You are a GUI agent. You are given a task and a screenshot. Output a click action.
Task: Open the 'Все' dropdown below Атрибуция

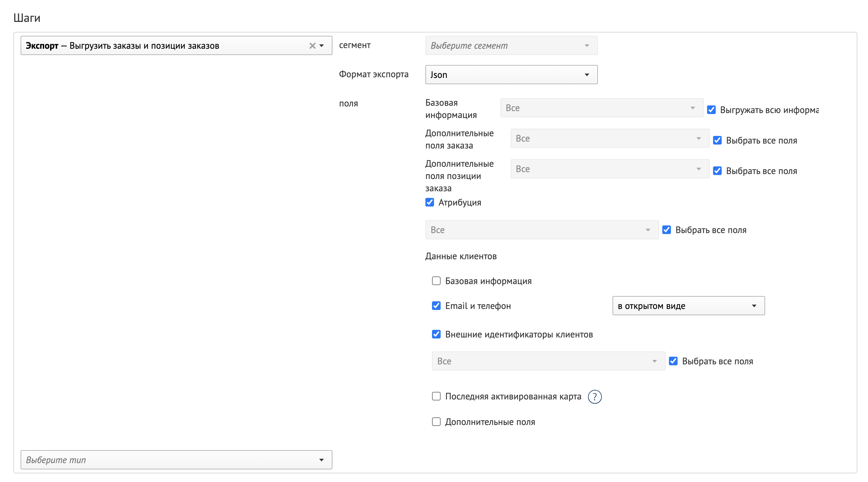click(x=542, y=230)
